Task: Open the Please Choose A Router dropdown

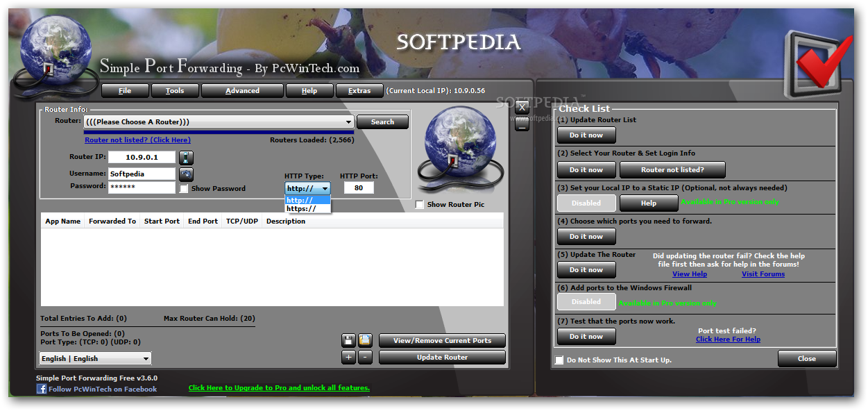Action: 219,121
